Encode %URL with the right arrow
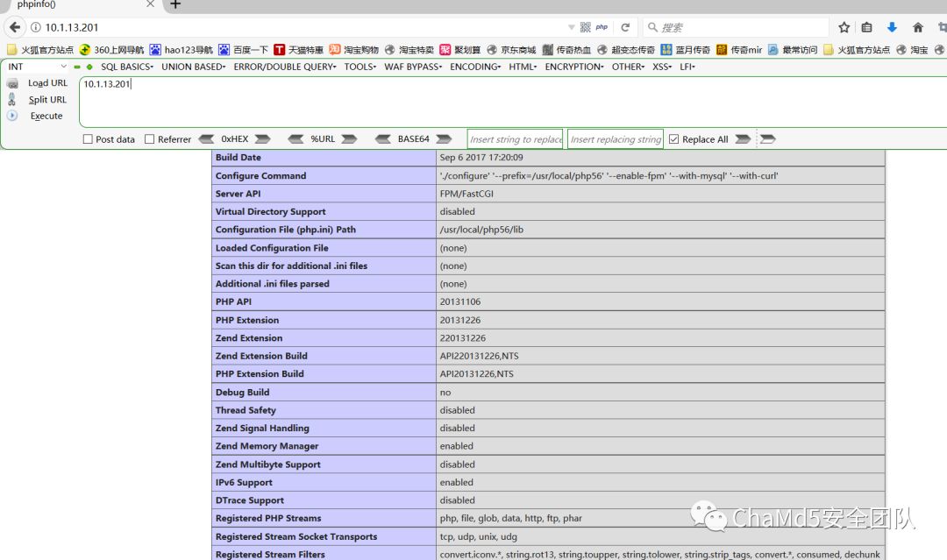The width and height of the screenshot is (947, 560). pyautogui.click(x=349, y=138)
